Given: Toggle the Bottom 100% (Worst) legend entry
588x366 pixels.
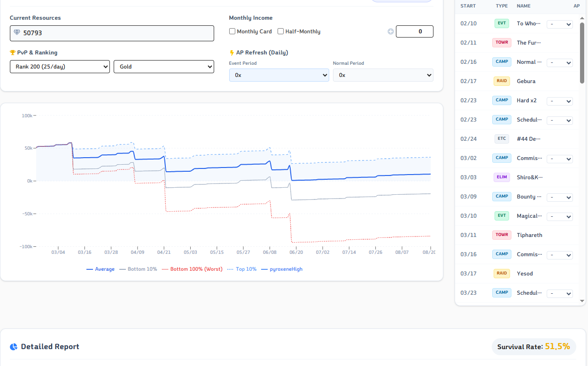Looking at the screenshot, I should point(192,269).
